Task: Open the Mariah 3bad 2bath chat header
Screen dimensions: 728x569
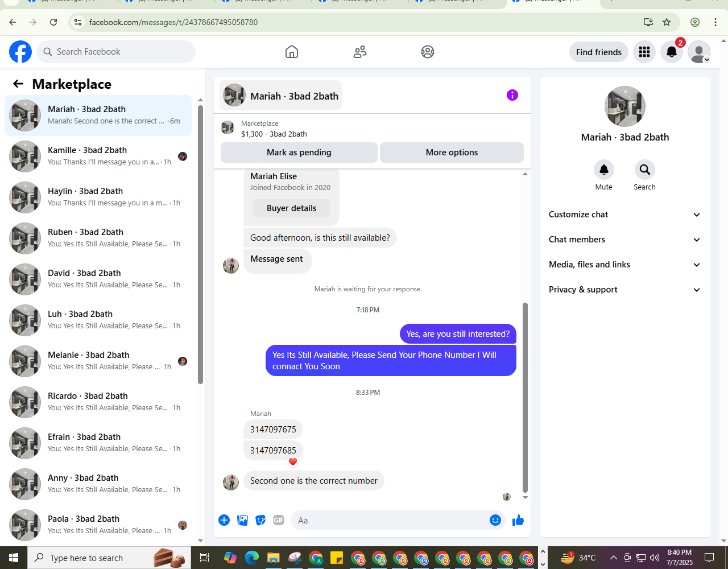Action: 281,96
